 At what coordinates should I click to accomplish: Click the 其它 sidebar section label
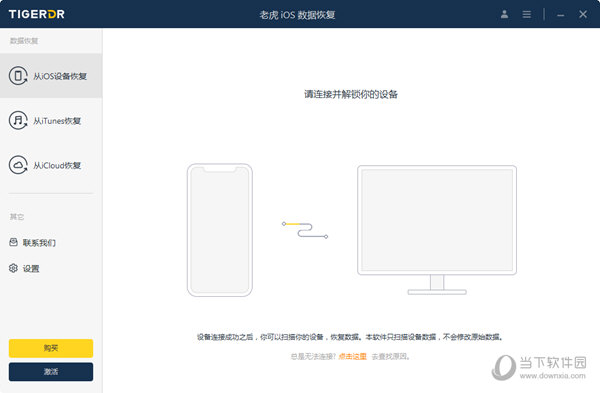click(x=17, y=217)
